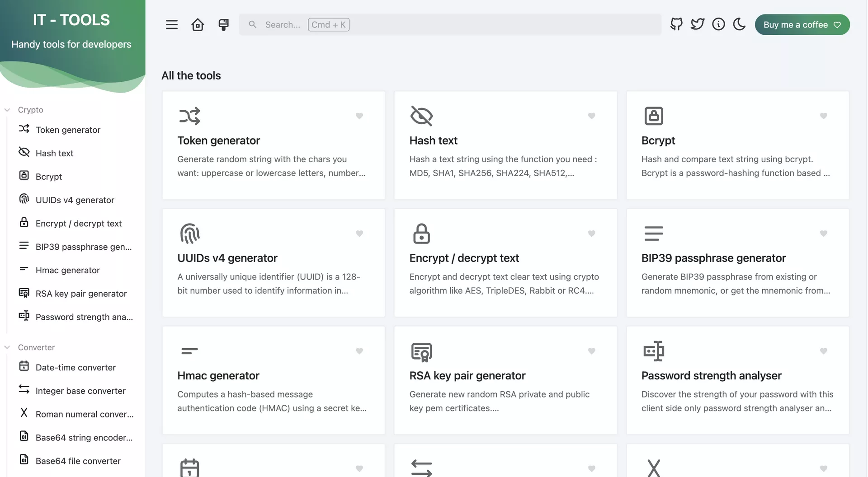Open Hmac generator from the sidebar
Viewport: 868px width, 477px height.
(x=68, y=270)
